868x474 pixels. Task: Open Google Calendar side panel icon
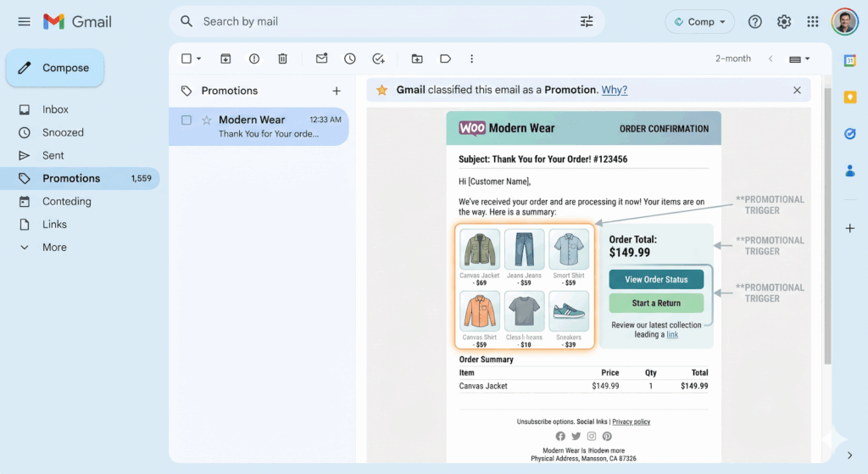coord(849,61)
